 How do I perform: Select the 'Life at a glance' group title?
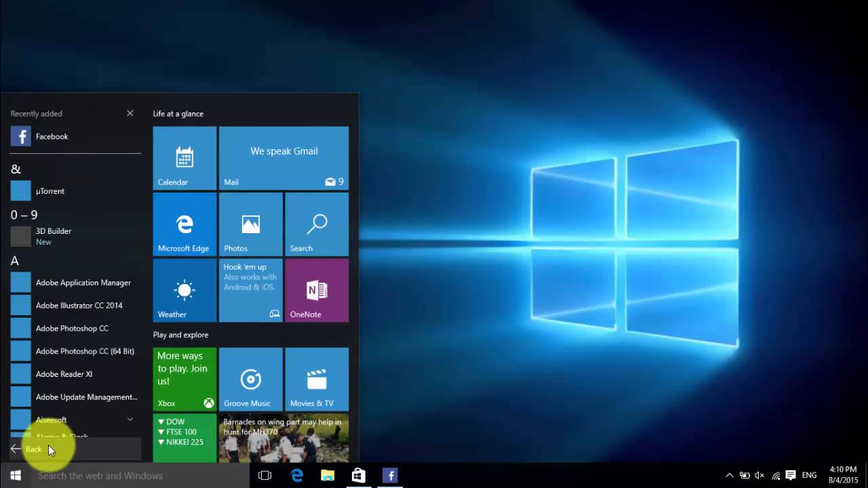coord(178,114)
